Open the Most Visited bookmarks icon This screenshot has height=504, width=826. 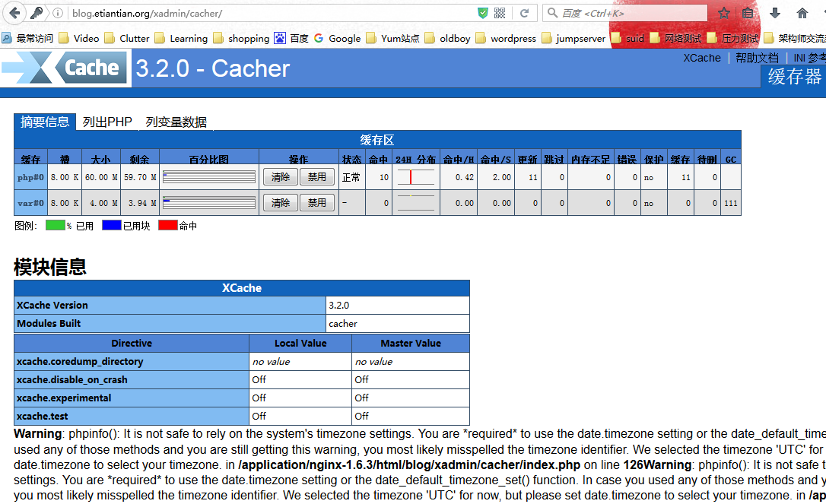(6, 38)
